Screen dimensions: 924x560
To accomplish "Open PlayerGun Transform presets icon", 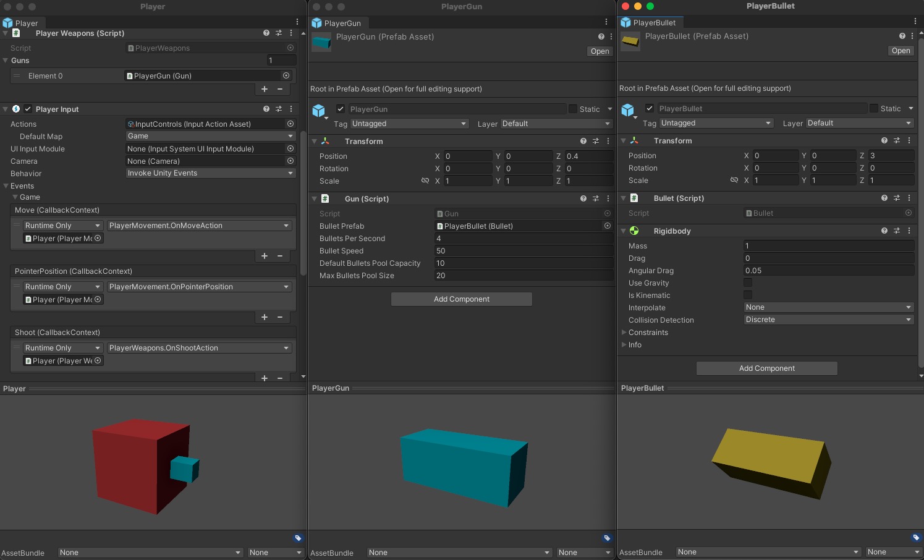I will (596, 141).
